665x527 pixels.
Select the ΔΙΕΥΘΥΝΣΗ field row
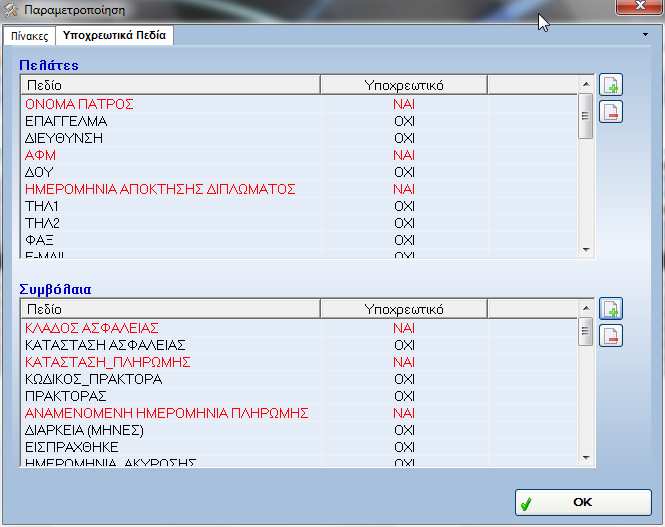299,138
